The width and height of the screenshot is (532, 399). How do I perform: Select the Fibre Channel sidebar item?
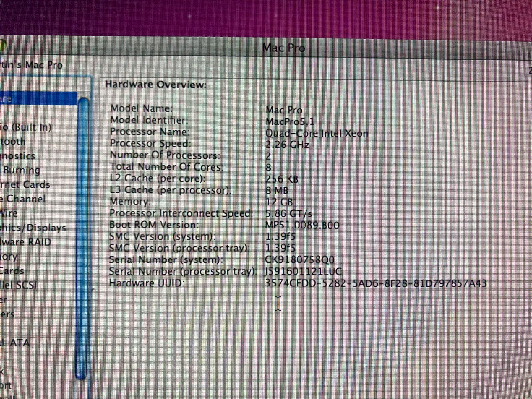(x=23, y=199)
